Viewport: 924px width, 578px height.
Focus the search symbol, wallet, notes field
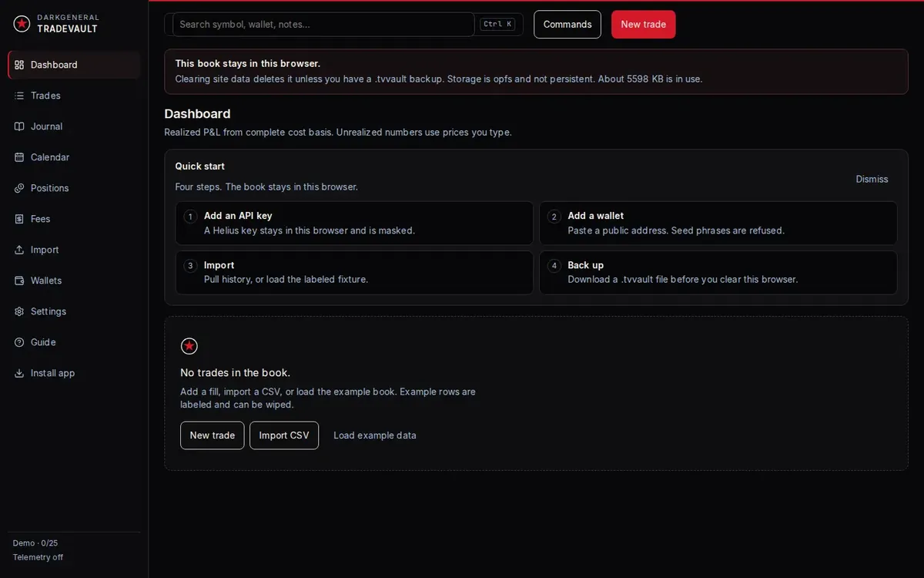tap(323, 24)
